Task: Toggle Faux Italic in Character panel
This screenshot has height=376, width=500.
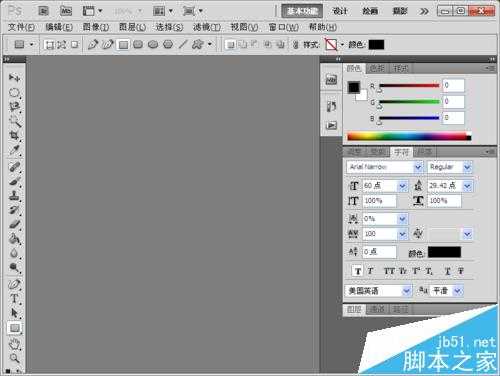Action: 370,271
